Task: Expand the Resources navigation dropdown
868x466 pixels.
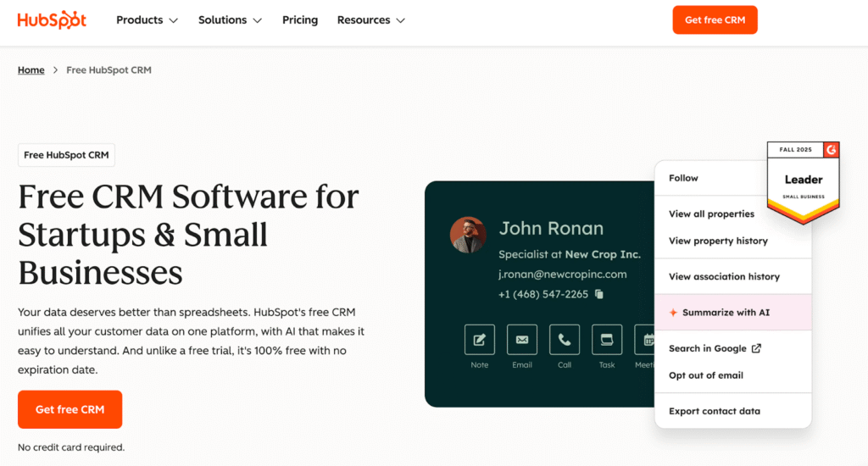Action: coord(370,20)
